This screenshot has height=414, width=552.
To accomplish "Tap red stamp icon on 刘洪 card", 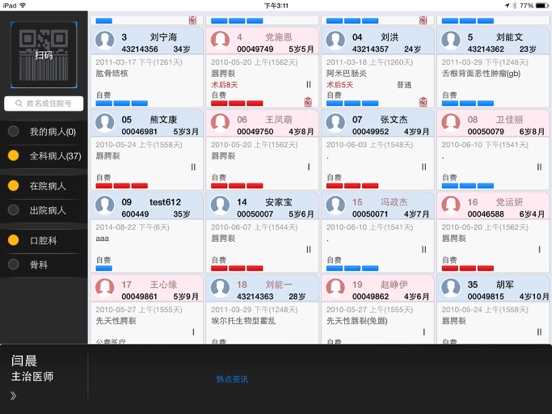I will coord(423,102).
